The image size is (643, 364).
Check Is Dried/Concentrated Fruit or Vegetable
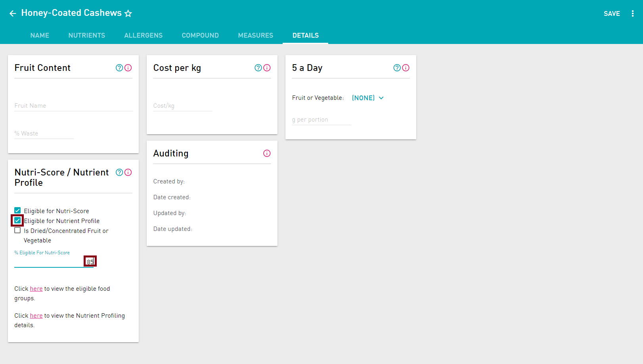pyautogui.click(x=17, y=230)
